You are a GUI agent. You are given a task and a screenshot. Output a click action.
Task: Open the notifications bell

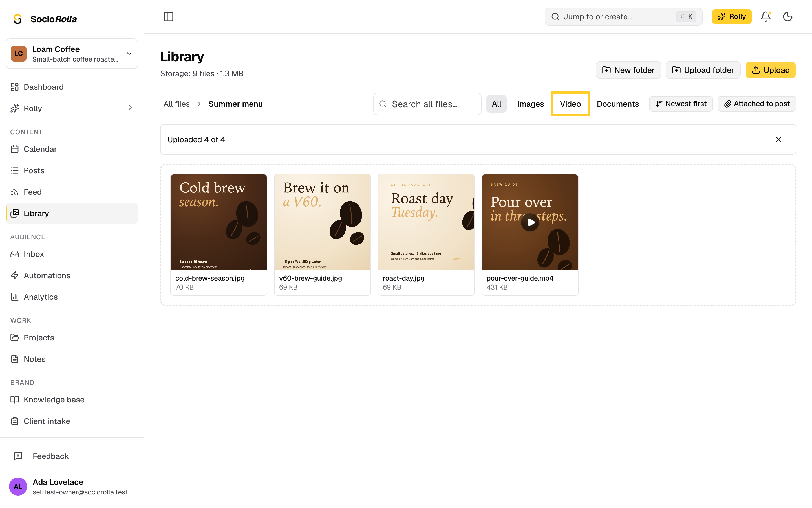point(765,16)
